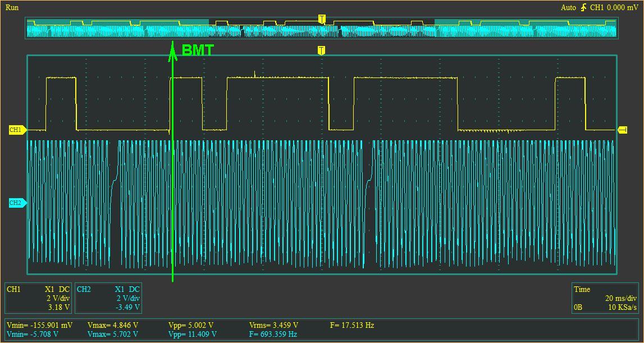This screenshot has height=343, width=644.
Task: Click the 20 ms/div time scale value
Action: [621, 298]
